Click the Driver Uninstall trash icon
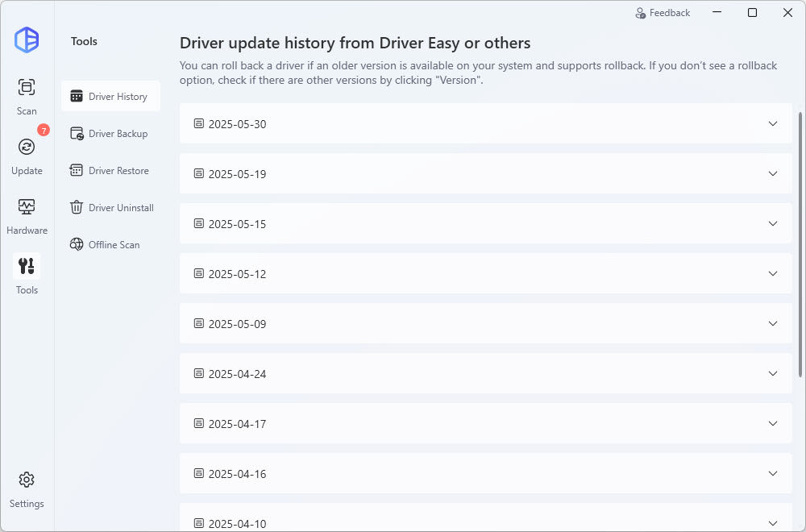Screen dimensions: 806x532 pos(77,208)
